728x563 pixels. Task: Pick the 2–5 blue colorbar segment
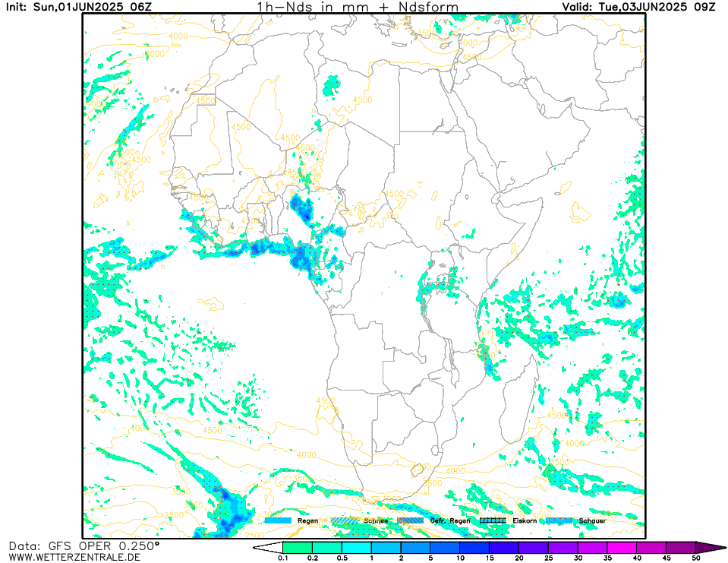pos(415,548)
